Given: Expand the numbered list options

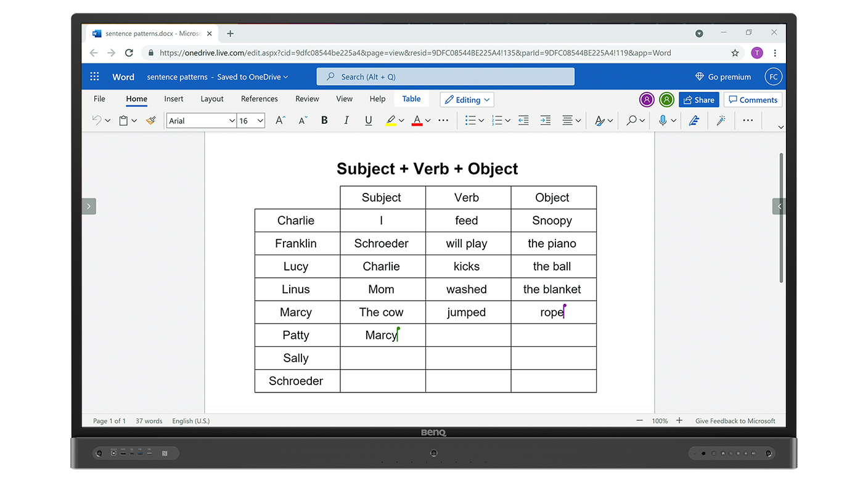Looking at the screenshot, I should [x=507, y=120].
